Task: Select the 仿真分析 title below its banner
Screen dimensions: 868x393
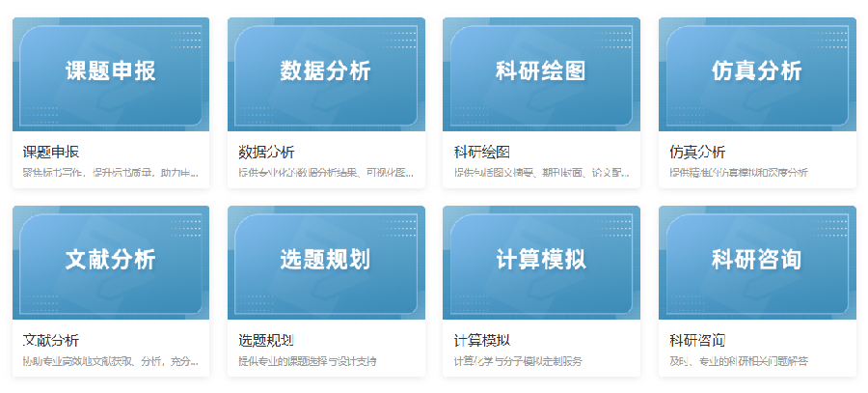Action: pyautogui.click(x=697, y=152)
